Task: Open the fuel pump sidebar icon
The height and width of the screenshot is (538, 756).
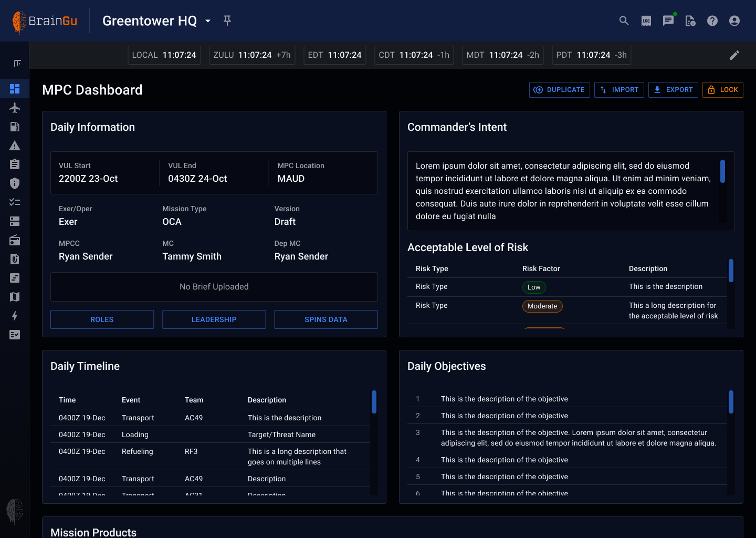Action: [15, 127]
